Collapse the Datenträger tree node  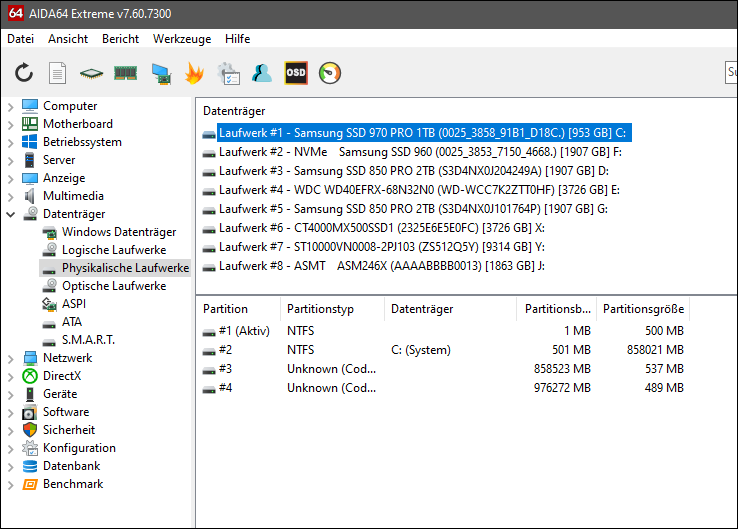[10, 215]
